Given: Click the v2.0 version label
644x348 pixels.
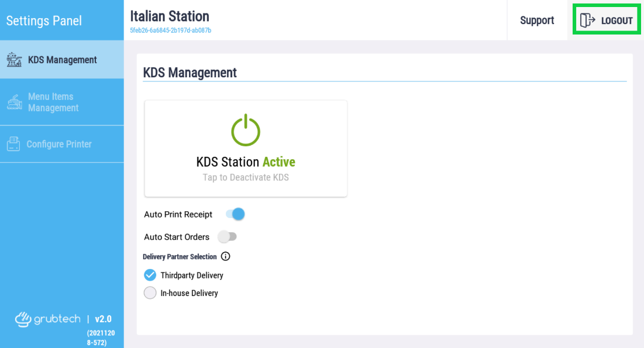Looking at the screenshot, I should click(x=103, y=319).
